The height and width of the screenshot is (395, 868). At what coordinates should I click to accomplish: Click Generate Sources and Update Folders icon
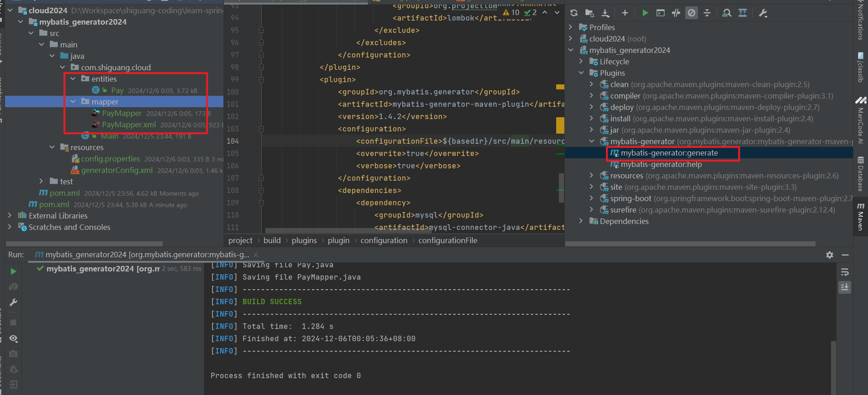(x=589, y=13)
